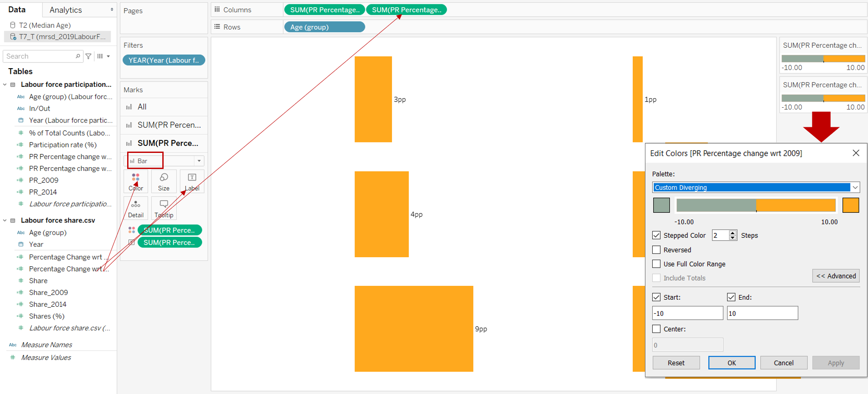
Task: Check Use Full Color Range
Action: click(x=657, y=264)
